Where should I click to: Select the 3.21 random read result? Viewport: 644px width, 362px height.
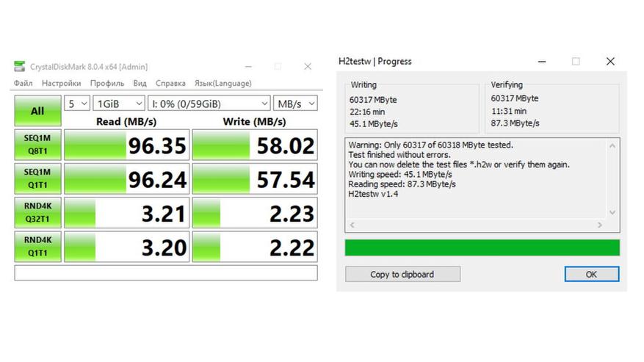126,212
